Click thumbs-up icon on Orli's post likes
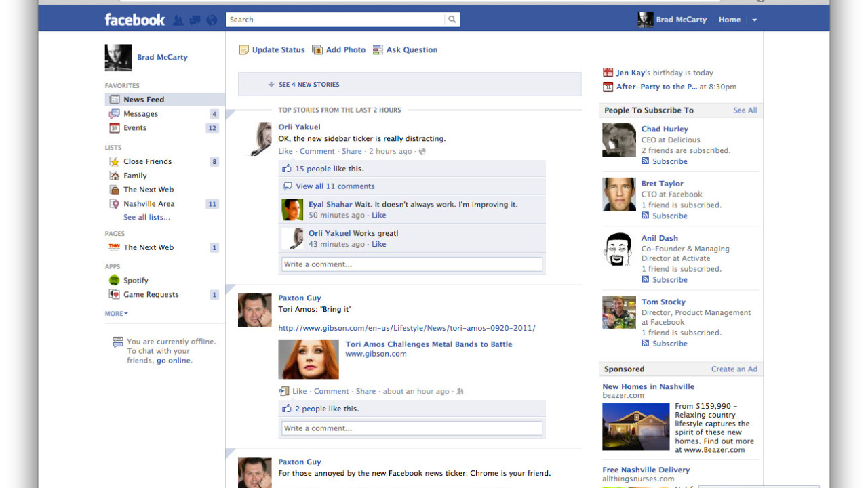The image size is (868, 488). [x=287, y=169]
